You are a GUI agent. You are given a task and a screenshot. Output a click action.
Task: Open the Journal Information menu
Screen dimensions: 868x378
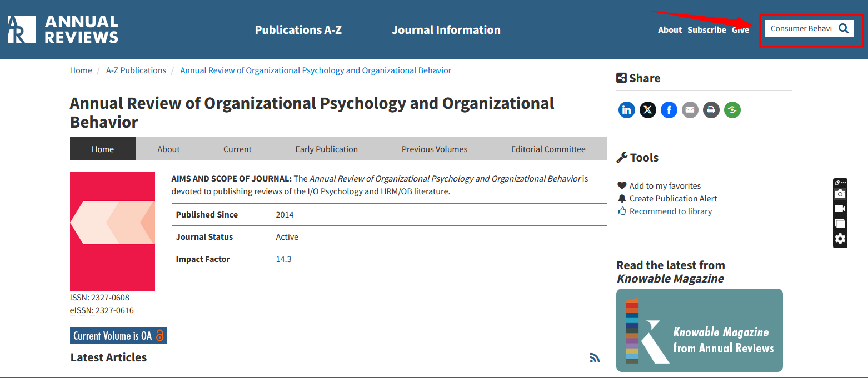446,30
